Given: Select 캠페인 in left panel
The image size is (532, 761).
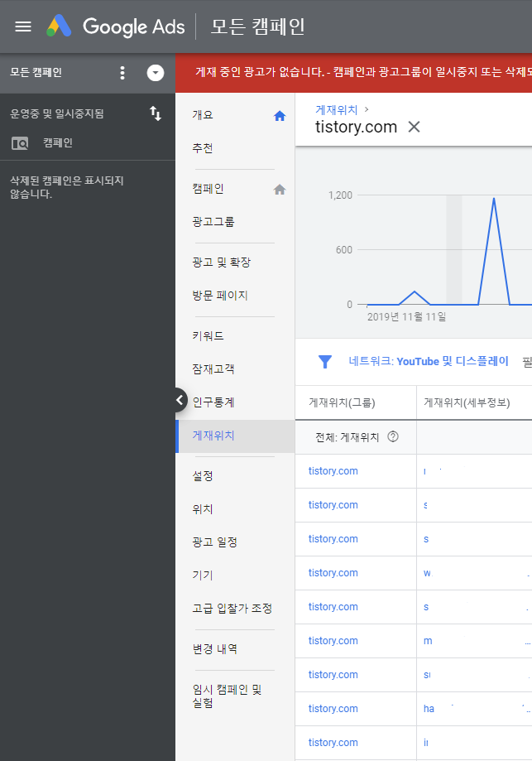Looking at the screenshot, I should [x=58, y=142].
